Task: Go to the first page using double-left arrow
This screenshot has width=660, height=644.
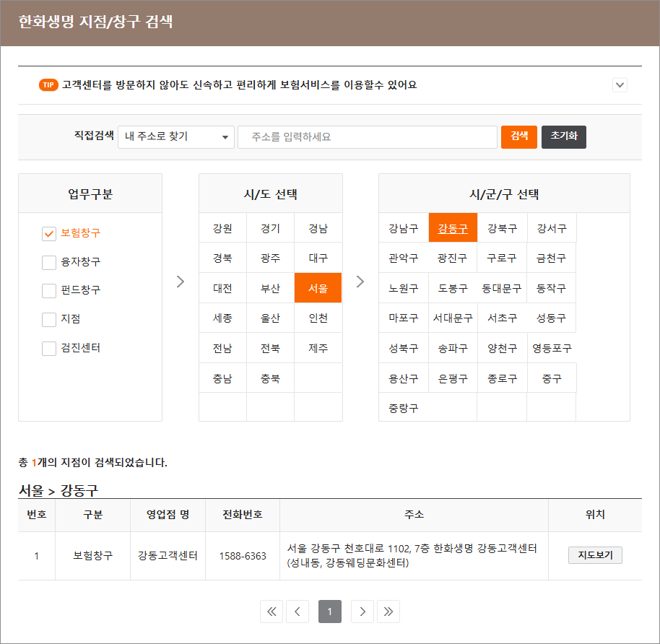Action: coord(272,611)
